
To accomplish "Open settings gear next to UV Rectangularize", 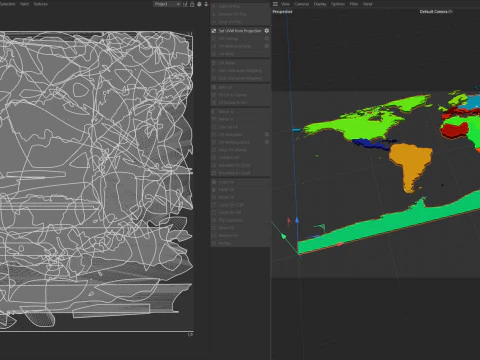I will point(267,142).
